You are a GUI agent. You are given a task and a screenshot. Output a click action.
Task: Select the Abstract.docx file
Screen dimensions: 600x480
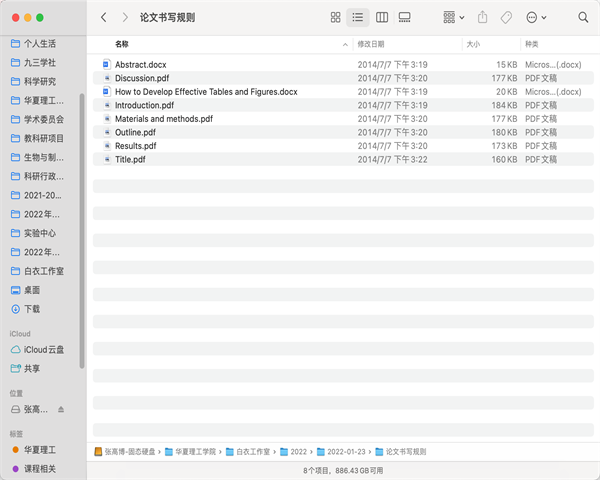(x=140, y=64)
